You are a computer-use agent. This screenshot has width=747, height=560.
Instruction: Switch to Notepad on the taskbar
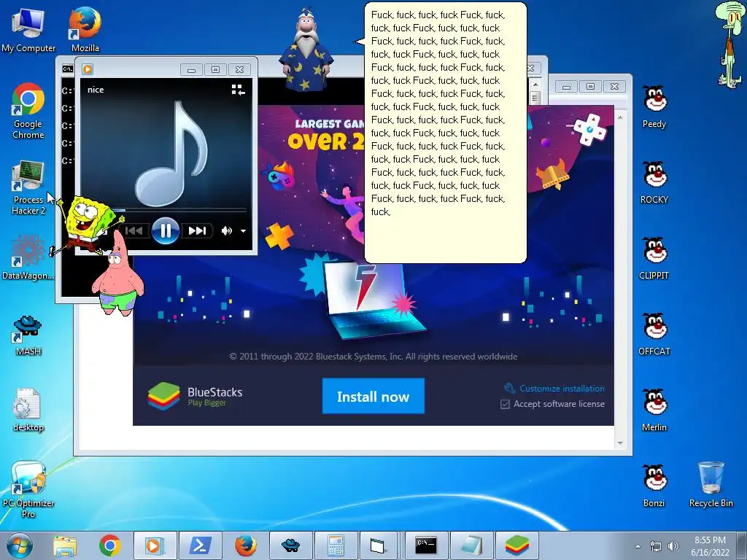tap(472, 545)
